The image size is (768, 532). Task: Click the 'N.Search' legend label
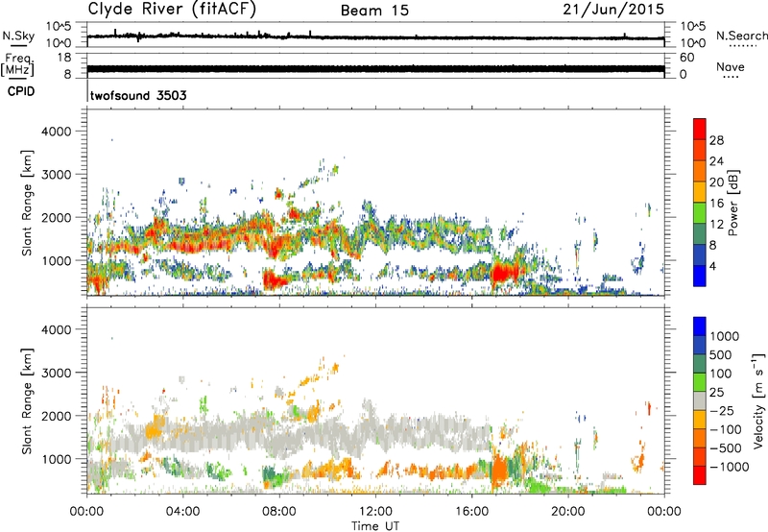point(741,36)
